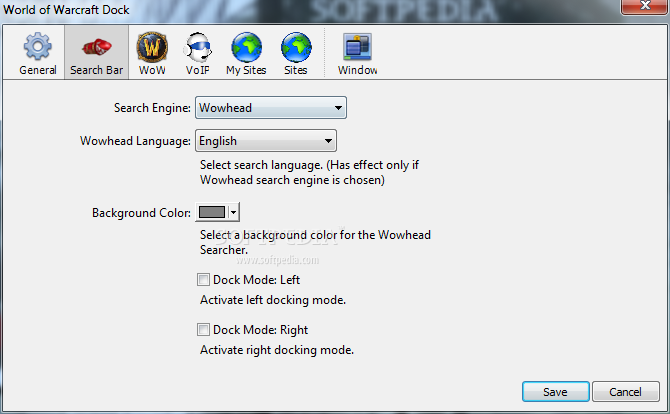Click the 'Select search language' help text
670x414 pixels.
click(309, 172)
